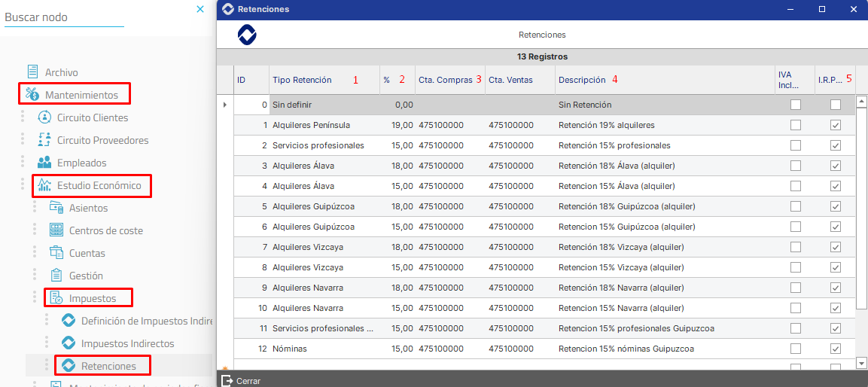Uncheck I.R.P.F. for Alquileres Península
Image resolution: width=868 pixels, height=387 pixels.
pos(836,125)
